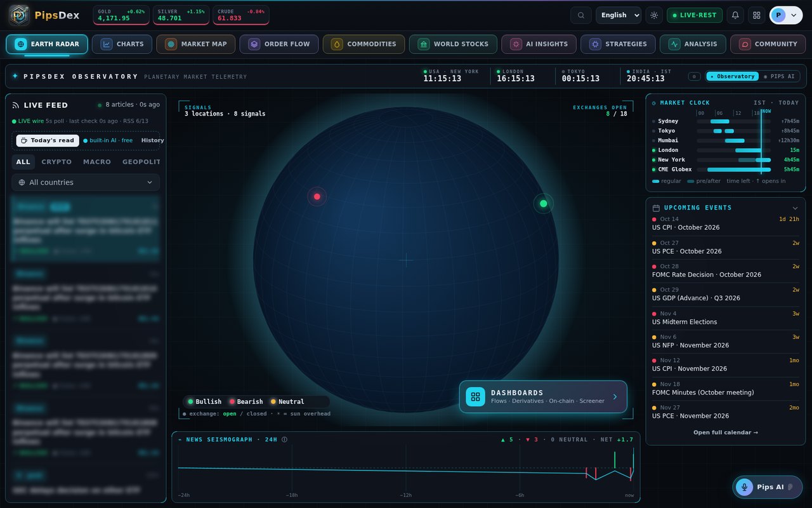Select the MACRO feed tab
The height and width of the screenshot is (508, 812).
pyautogui.click(x=97, y=162)
